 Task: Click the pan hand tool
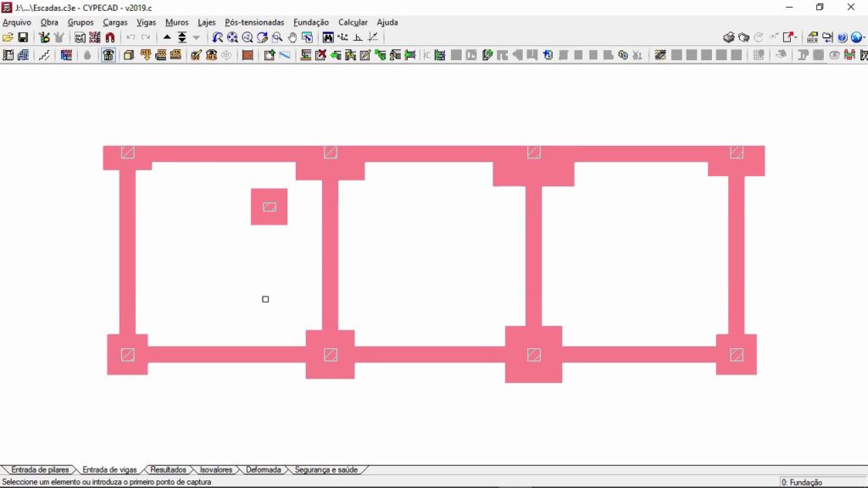[x=292, y=37]
